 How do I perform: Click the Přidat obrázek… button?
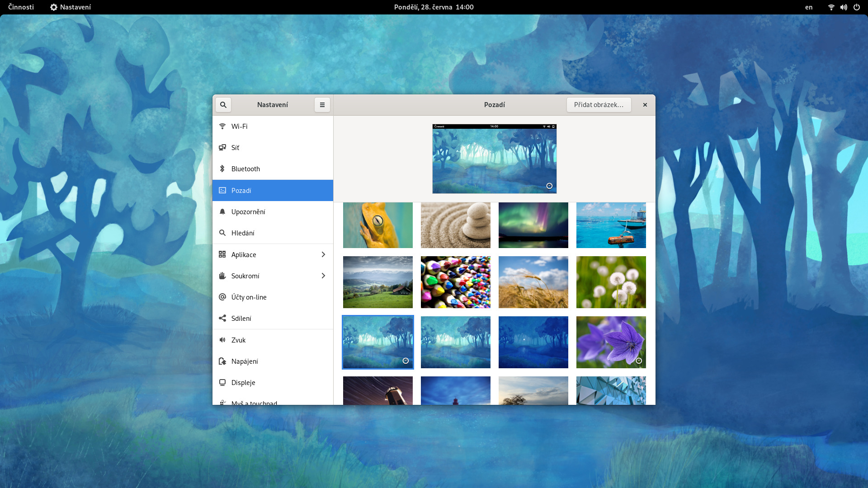tap(599, 105)
